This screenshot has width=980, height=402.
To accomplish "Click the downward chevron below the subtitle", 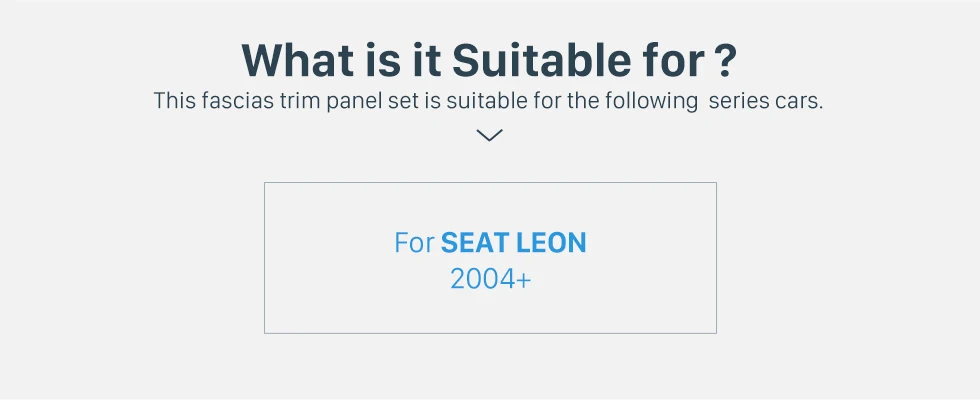I will click(489, 135).
